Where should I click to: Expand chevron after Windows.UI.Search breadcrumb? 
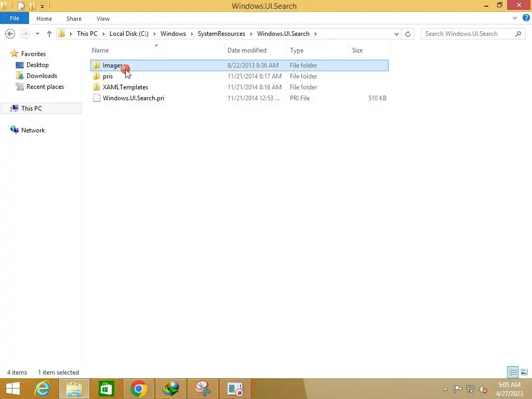point(315,34)
